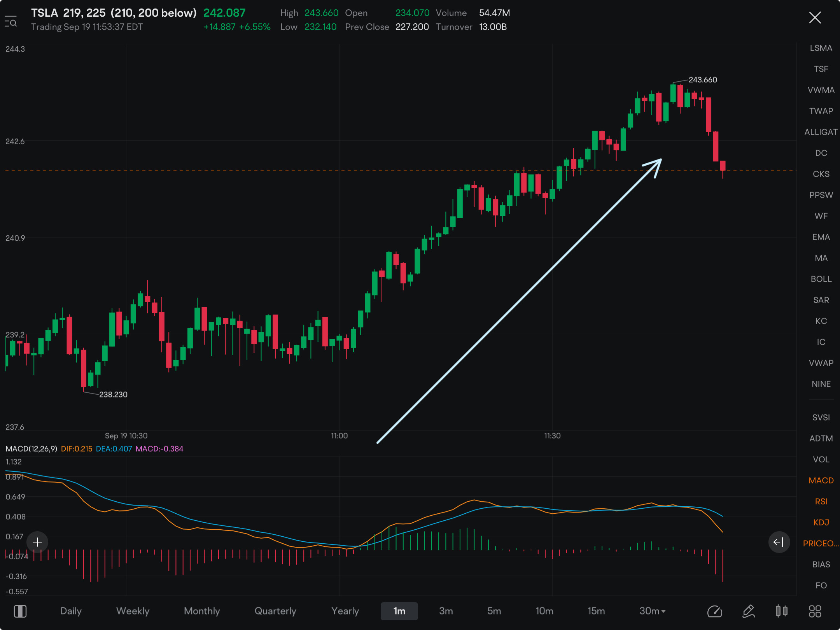Image resolution: width=840 pixels, height=630 pixels.
Task: Disable the active RSI indicator
Action: (821, 502)
